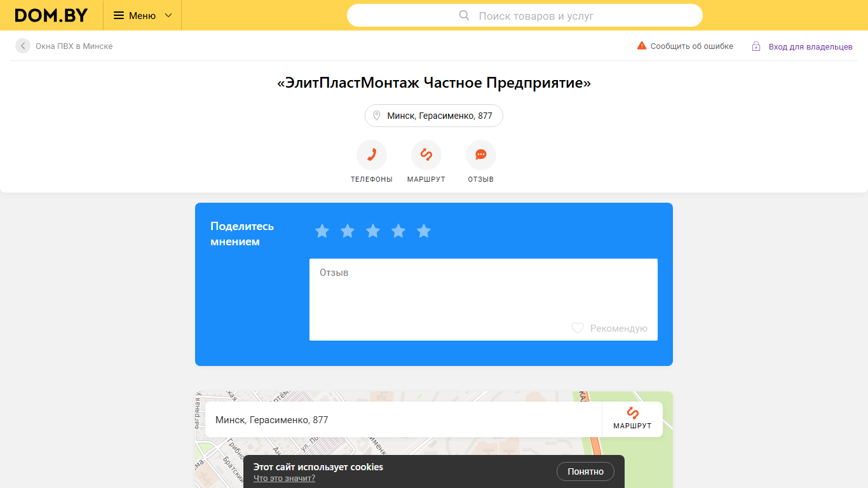
Task: Click the company title heading
Action: pyautogui.click(x=434, y=83)
